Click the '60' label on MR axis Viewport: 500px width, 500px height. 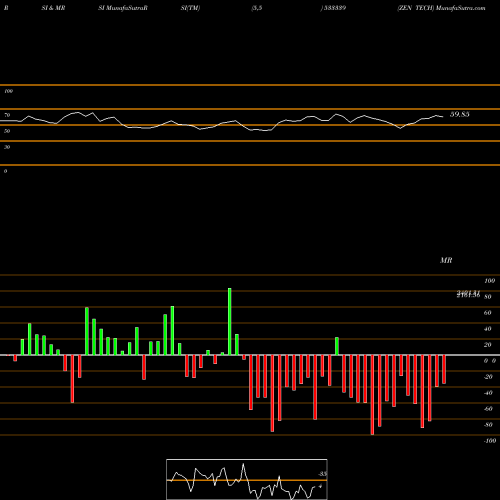[x=488, y=313]
